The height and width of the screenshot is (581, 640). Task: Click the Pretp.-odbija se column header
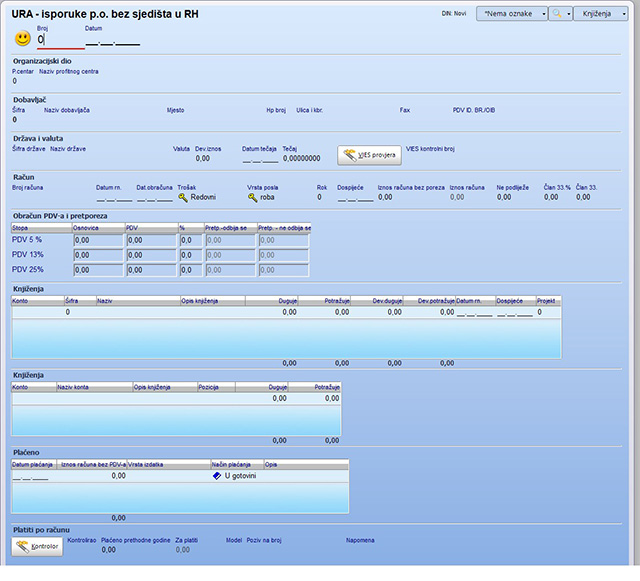point(231,228)
